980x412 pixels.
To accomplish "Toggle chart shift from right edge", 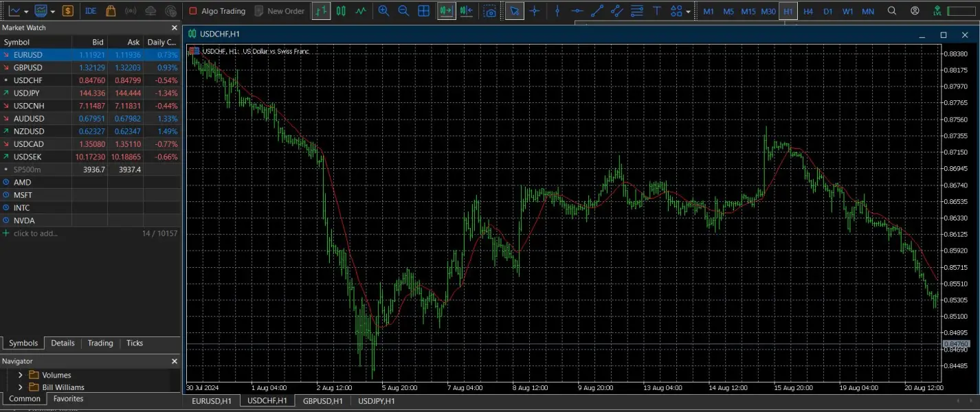I will [467, 11].
